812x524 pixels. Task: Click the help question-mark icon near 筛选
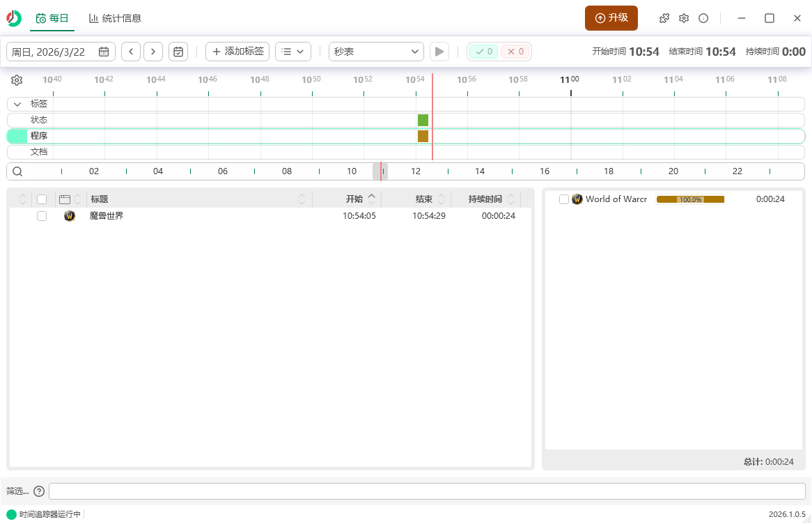click(x=39, y=491)
